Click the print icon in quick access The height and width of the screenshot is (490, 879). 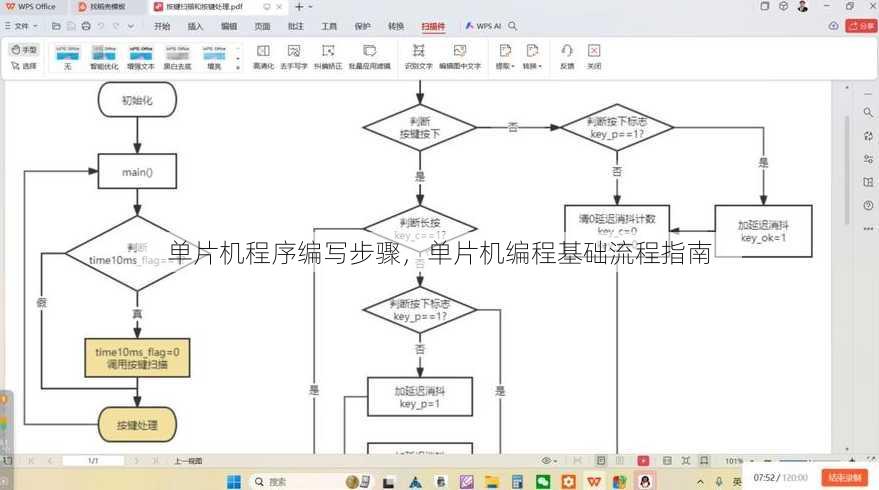coord(86,26)
